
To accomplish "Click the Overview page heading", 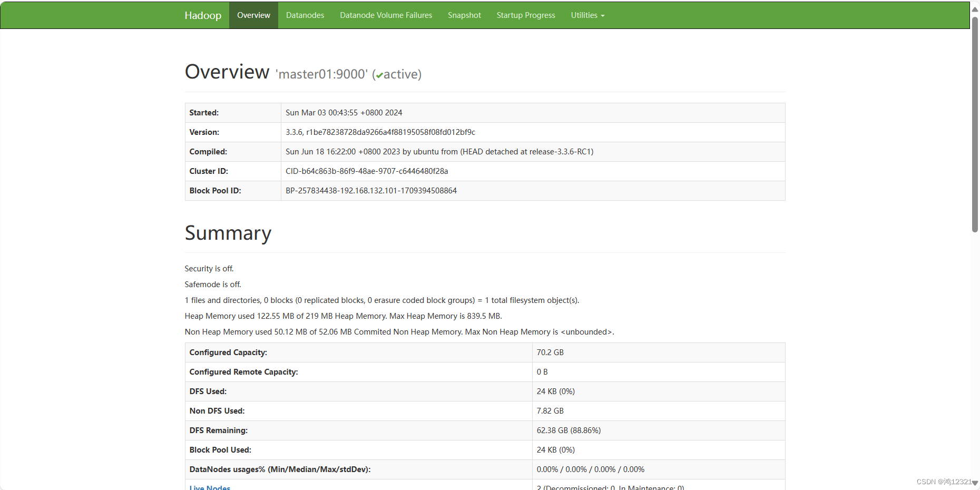I will click(227, 72).
